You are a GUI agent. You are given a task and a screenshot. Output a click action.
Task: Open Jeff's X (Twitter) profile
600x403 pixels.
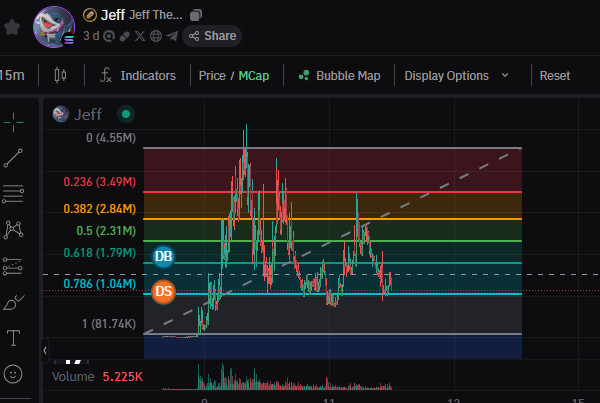click(140, 36)
